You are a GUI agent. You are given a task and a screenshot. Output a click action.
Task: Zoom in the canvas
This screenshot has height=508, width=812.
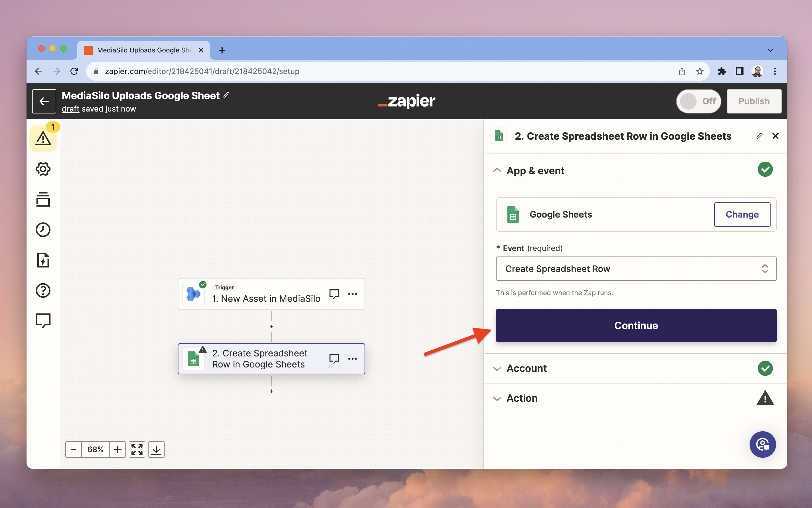(118, 449)
